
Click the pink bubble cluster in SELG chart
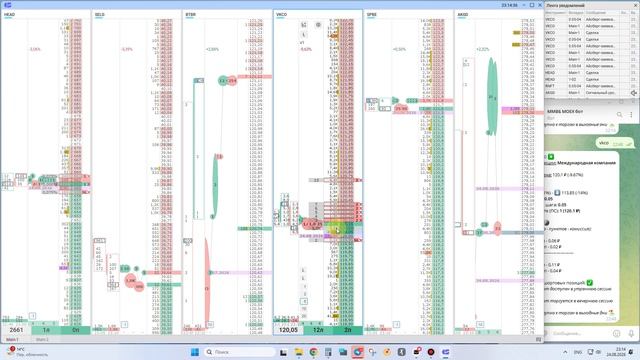(135, 282)
